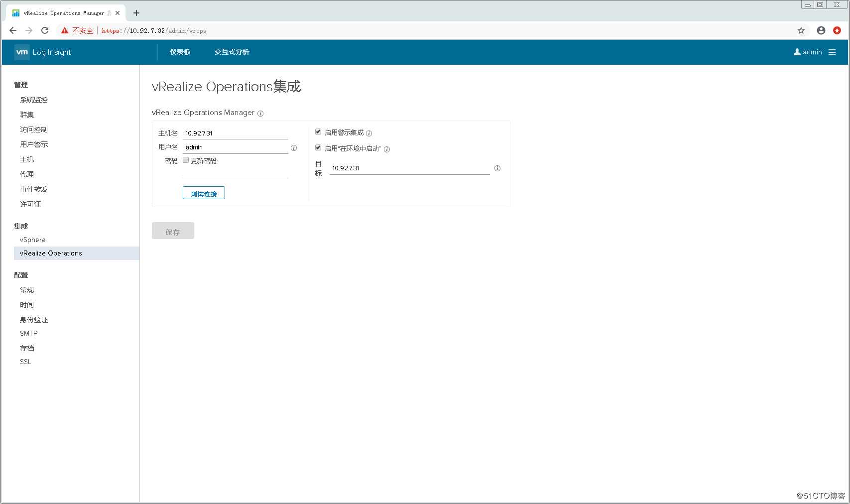Open a new browser tab
The image size is (850, 504).
(136, 13)
